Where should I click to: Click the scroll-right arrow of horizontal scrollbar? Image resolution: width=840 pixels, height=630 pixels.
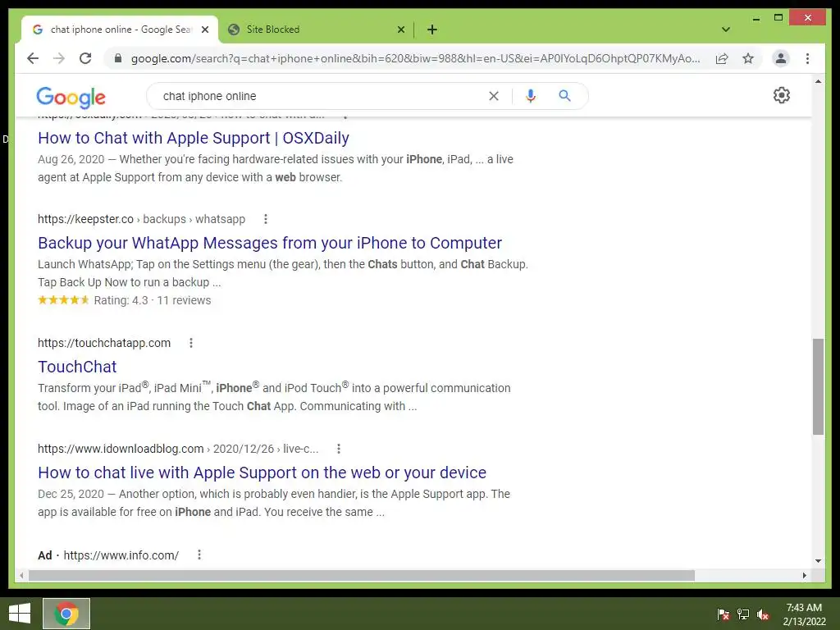(x=804, y=575)
